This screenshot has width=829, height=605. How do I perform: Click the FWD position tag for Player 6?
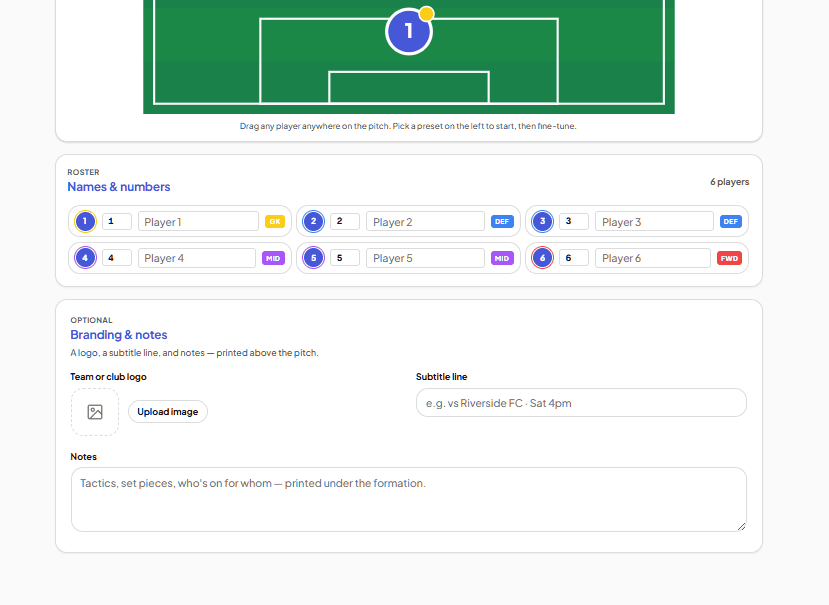[x=730, y=258]
